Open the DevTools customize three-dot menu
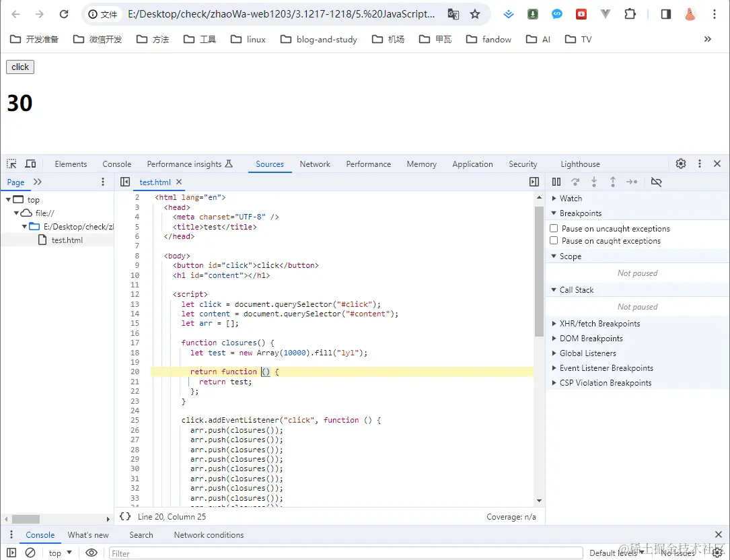The height and width of the screenshot is (560, 730). (x=699, y=164)
